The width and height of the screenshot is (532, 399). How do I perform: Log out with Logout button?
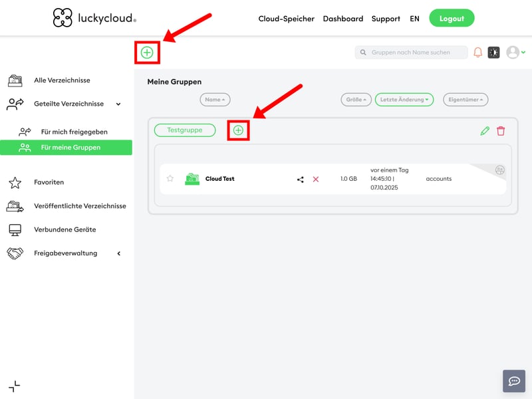point(452,19)
